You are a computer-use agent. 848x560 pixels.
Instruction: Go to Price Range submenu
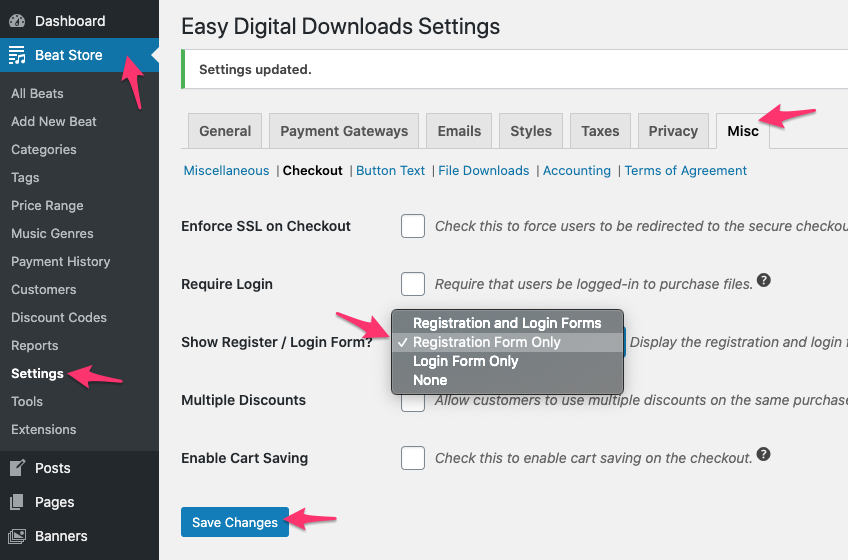point(47,206)
